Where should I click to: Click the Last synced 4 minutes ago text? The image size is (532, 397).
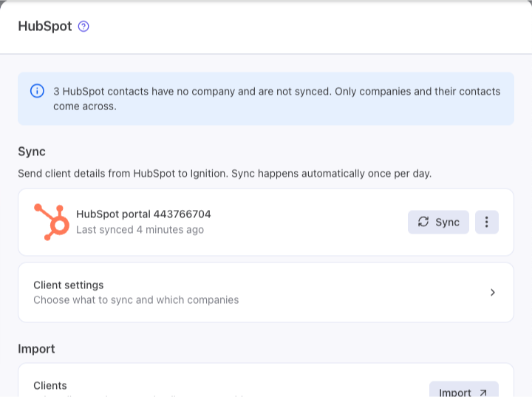(x=140, y=230)
